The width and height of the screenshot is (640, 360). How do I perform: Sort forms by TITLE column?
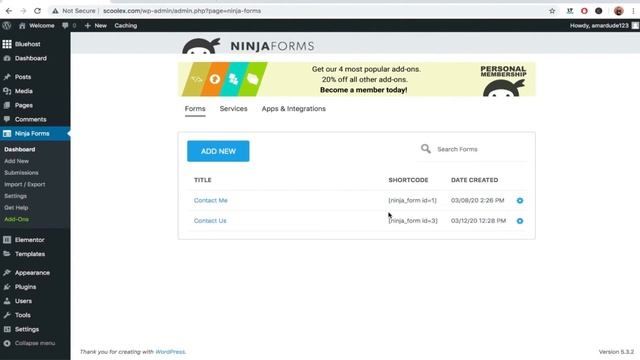203,180
